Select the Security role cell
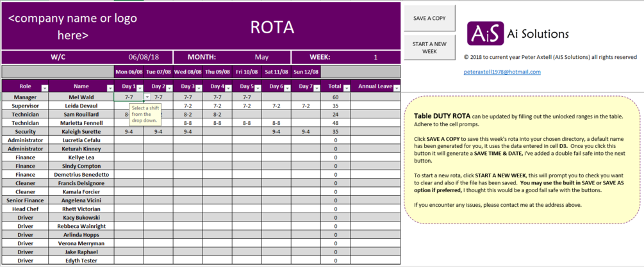The image size is (644, 267). [x=25, y=132]
